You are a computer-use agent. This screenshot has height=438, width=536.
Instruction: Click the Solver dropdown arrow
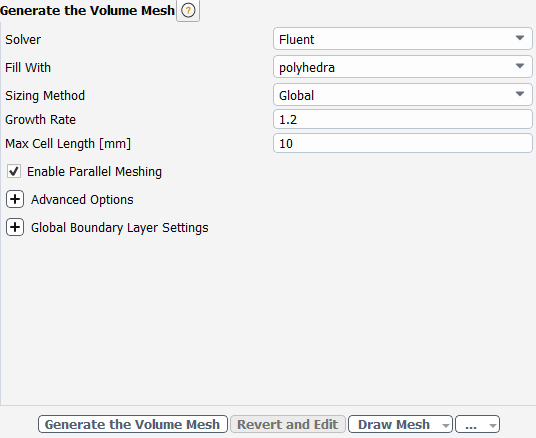tap(520, 38)
